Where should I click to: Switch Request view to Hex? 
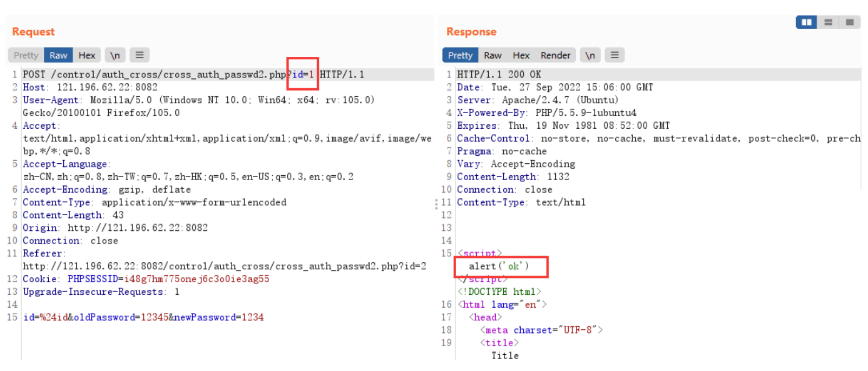[87, 55]
